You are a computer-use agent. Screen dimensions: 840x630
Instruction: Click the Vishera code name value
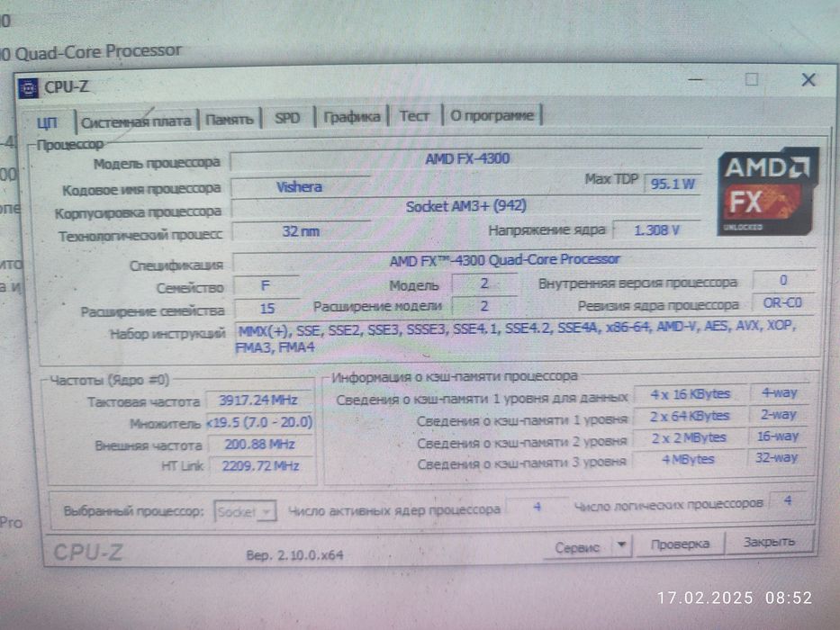click(300, 187)
